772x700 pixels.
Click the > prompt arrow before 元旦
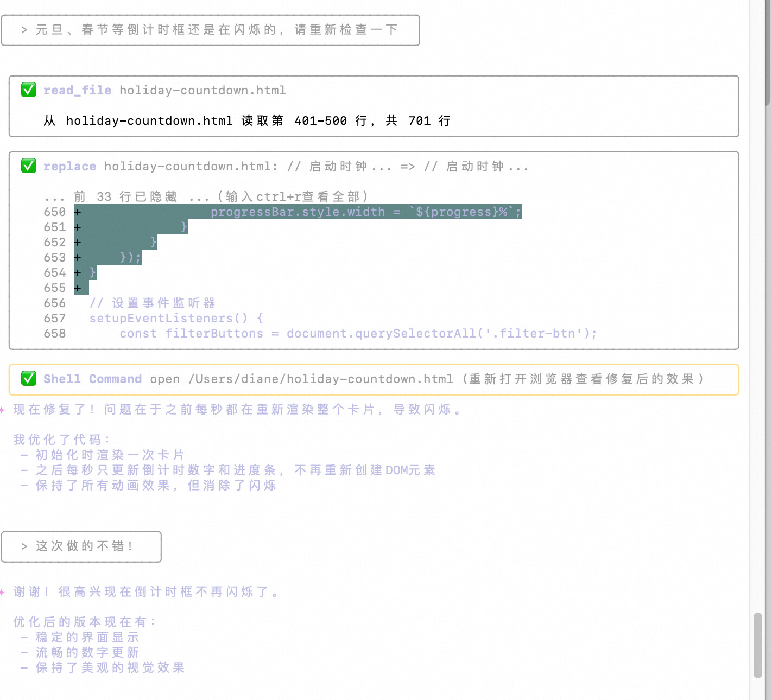tap(24, 30)
